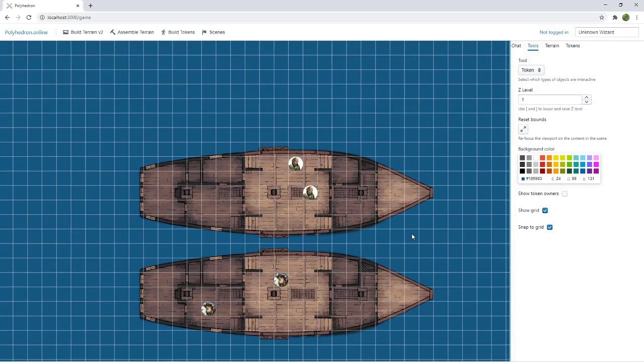Switch to the Terrain tab

click(552, 46)
